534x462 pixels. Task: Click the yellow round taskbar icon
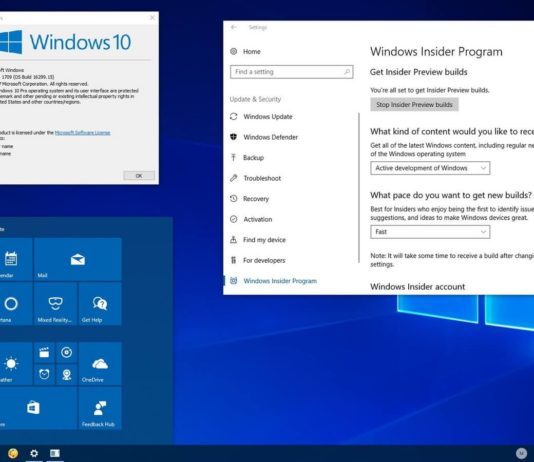click(13, 453)
